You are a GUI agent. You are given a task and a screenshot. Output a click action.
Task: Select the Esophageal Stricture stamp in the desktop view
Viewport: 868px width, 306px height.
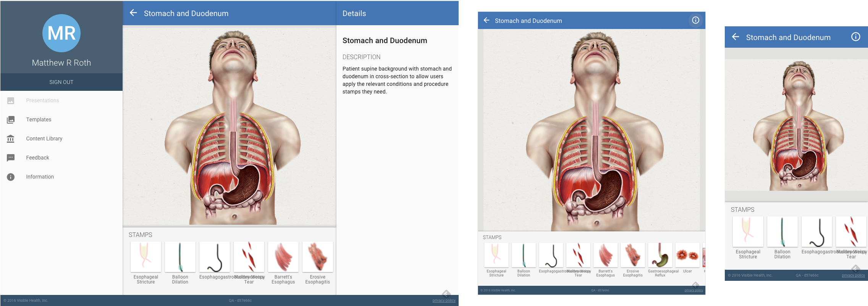[146, 263]
